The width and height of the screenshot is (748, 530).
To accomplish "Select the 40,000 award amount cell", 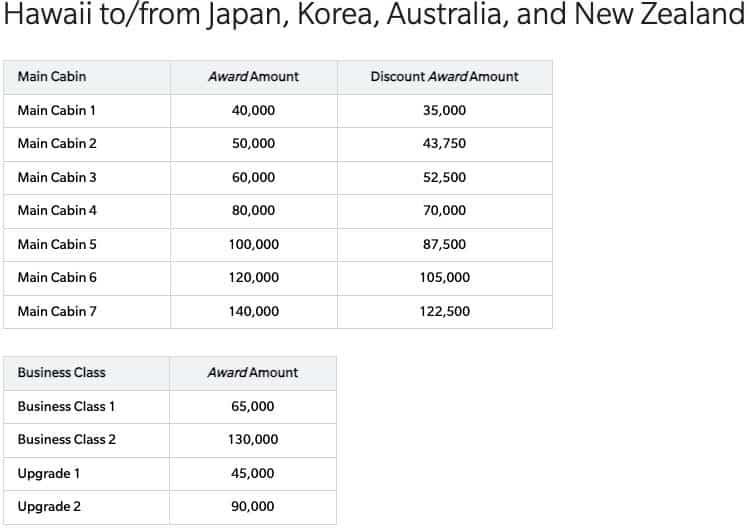I will coord(253,110).
